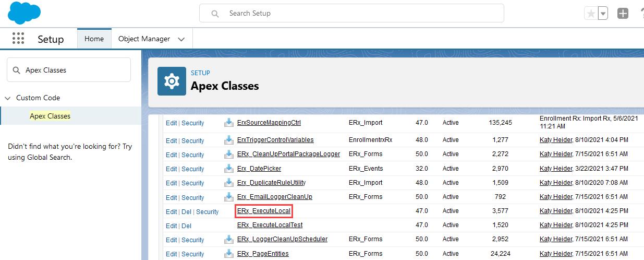This screenshot has width=644, height=260.
Task: Collapse the Custom Code section
Action: 8,98
